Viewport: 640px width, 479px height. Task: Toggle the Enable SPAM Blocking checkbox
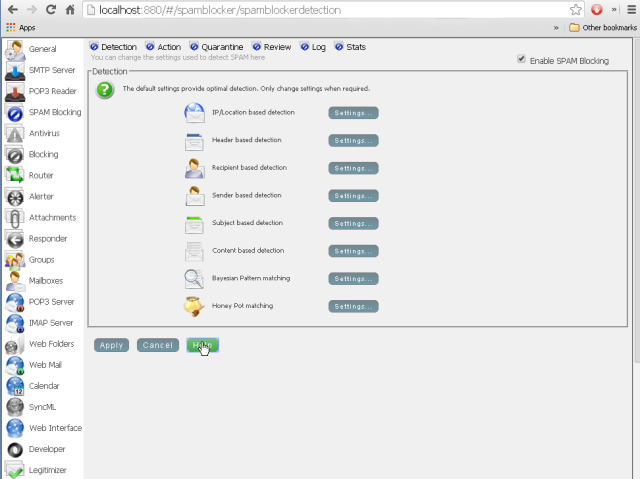[521, 60]
